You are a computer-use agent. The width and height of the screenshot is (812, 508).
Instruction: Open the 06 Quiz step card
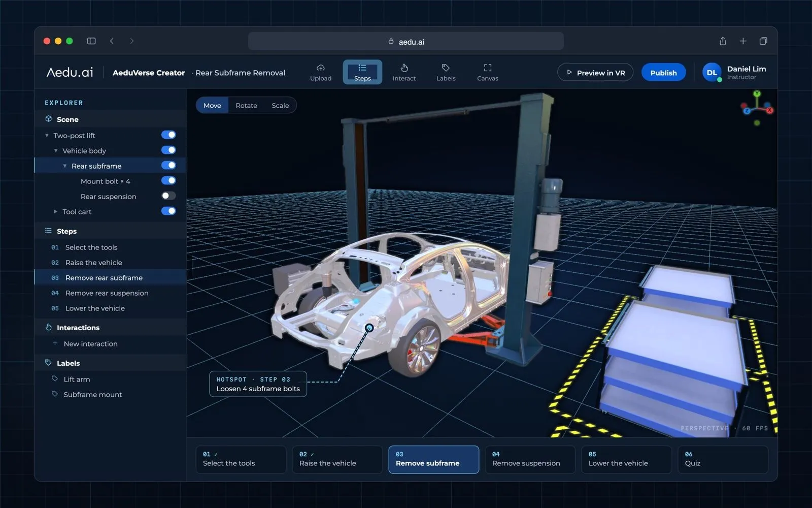point(723,459)
